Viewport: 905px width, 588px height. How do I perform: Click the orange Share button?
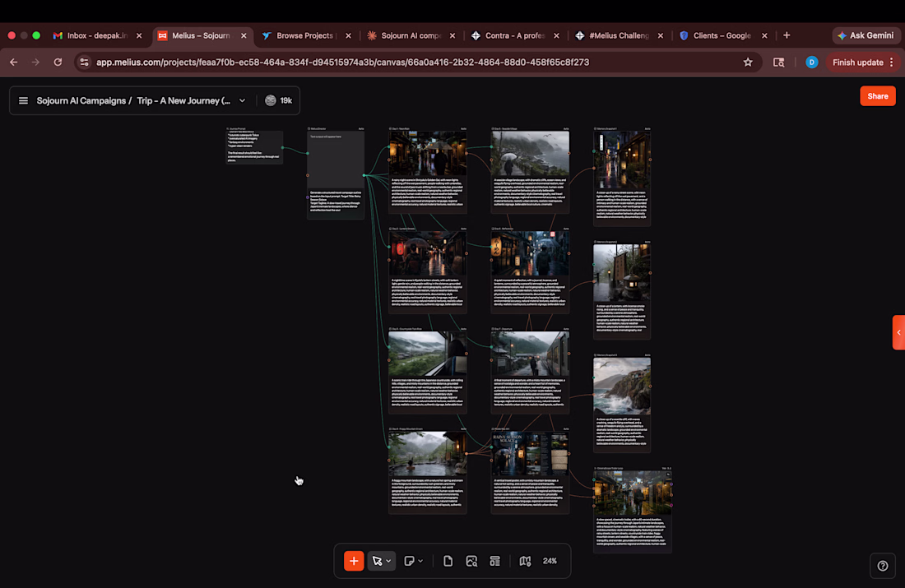(878, 95)
